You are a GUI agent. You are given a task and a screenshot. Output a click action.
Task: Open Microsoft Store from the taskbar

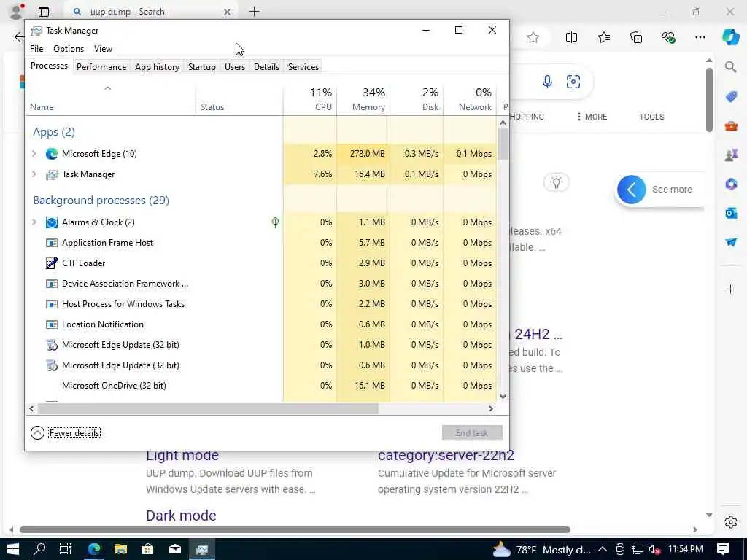coord(147,550)
